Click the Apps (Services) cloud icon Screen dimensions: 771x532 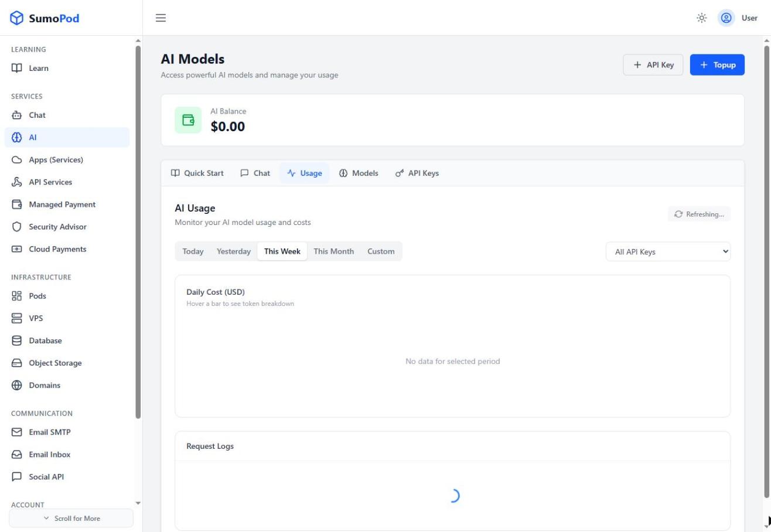coord(18,160)
